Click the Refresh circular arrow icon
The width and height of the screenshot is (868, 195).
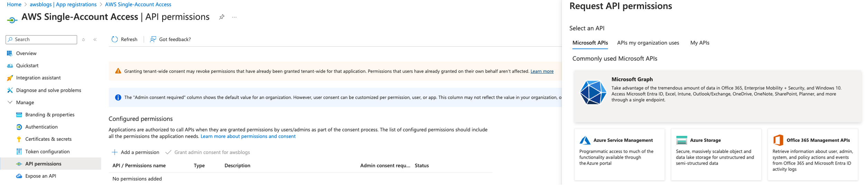pos(114,39)
